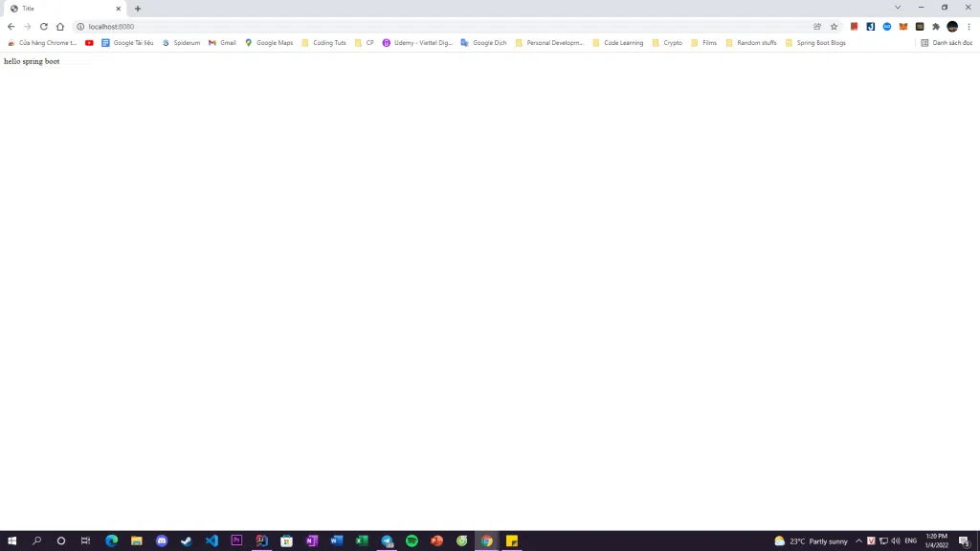Open Spotify from the taskbar
980x551 pixels.
click(x=412, y=541)
